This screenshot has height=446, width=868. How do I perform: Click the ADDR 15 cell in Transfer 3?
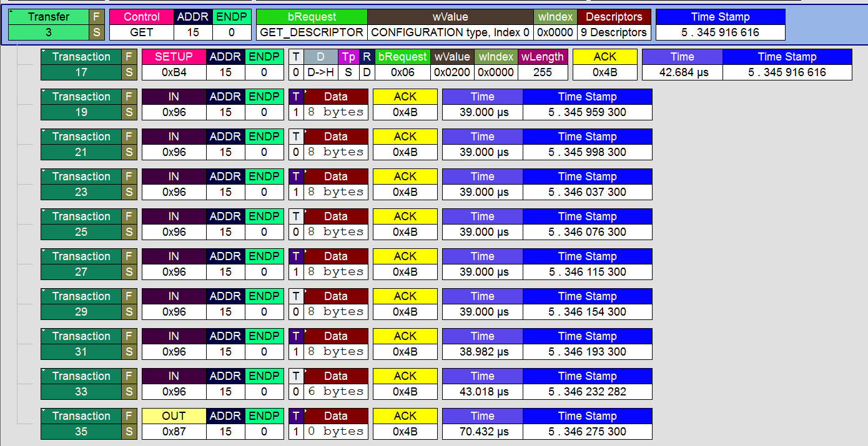pyautogui.click(x=193, y=24)
